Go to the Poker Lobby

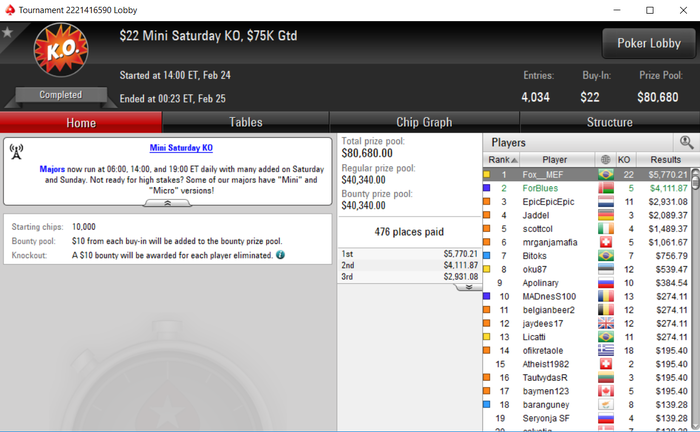pyautogui.click(x=649, y=43)
